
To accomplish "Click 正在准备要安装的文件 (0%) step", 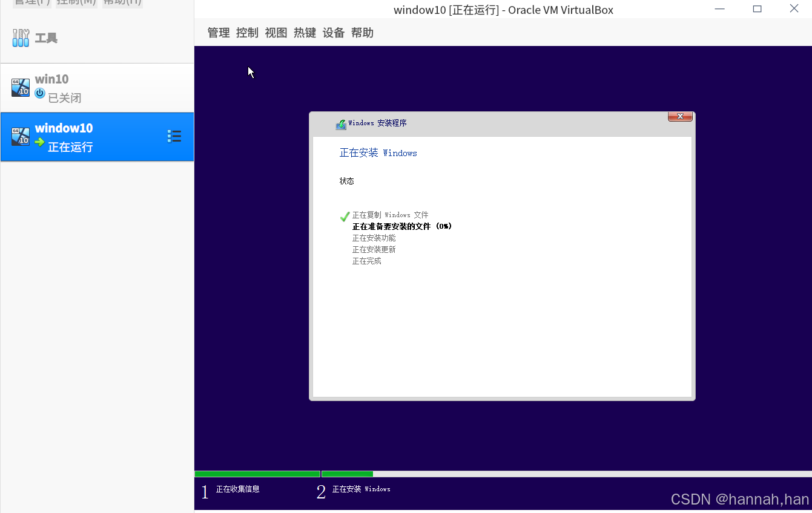I will 402,226.
